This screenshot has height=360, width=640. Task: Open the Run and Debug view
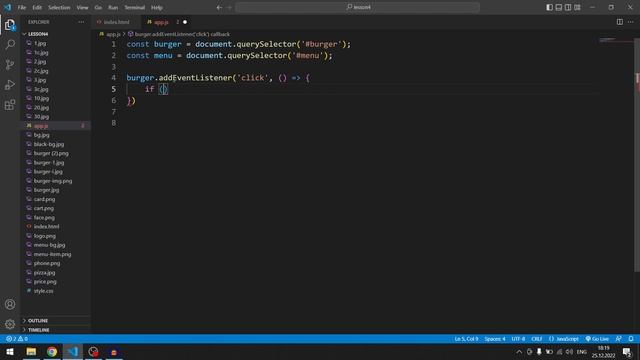click(10, 84)
